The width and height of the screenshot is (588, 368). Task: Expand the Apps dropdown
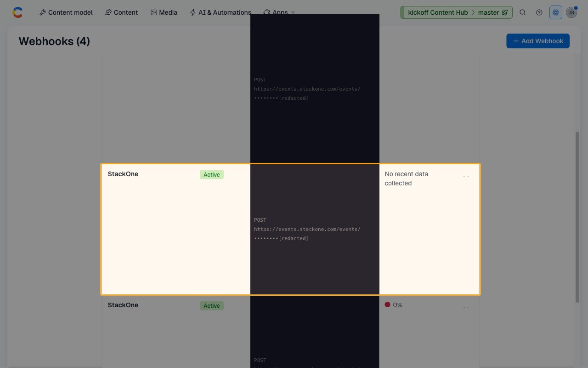279,12
